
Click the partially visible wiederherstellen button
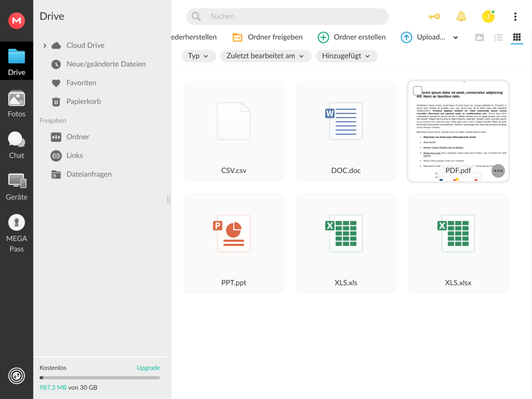(x=194, y=37)
